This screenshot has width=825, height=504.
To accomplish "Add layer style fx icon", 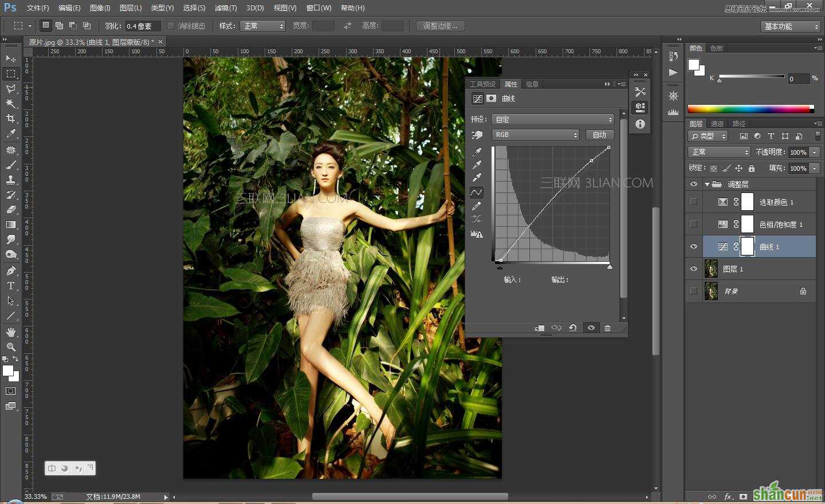I will coord(728,497).
